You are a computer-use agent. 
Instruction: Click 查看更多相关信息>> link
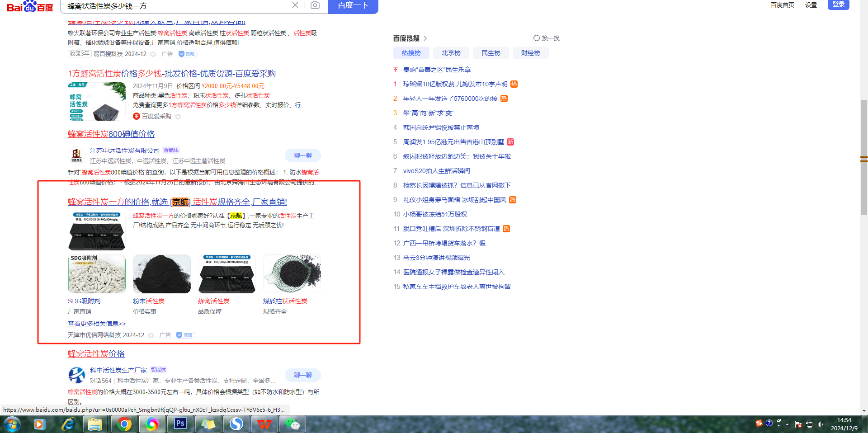(97, 324)
